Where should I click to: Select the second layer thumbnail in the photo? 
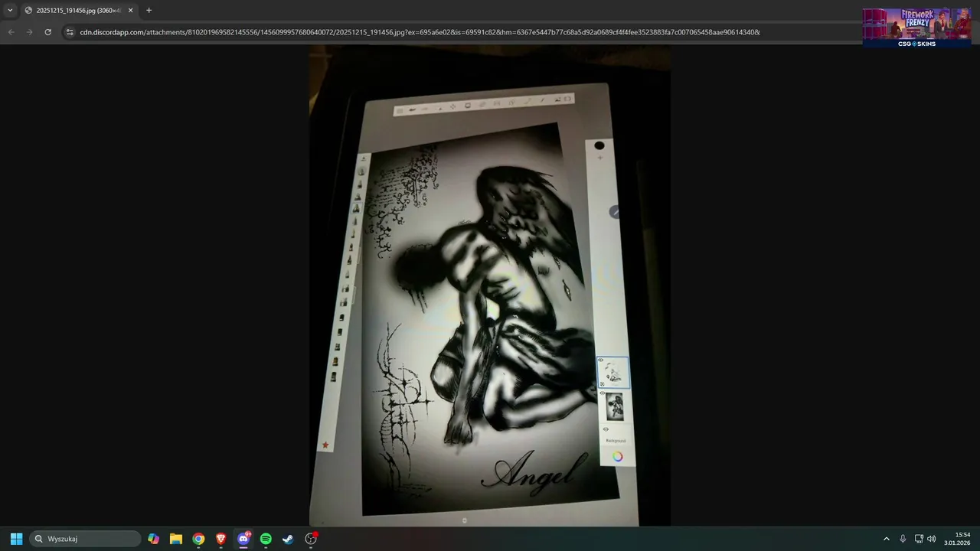click(615, 406)
